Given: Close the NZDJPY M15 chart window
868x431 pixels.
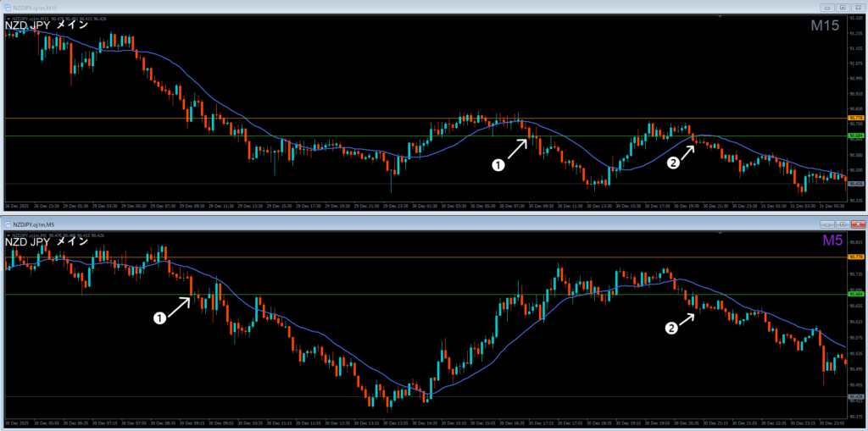Looking at the screenshot, I should (x=858, y=8).
